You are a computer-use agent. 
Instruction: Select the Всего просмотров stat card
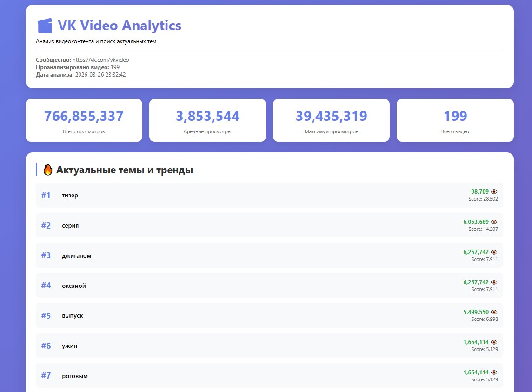coord(84,120)
